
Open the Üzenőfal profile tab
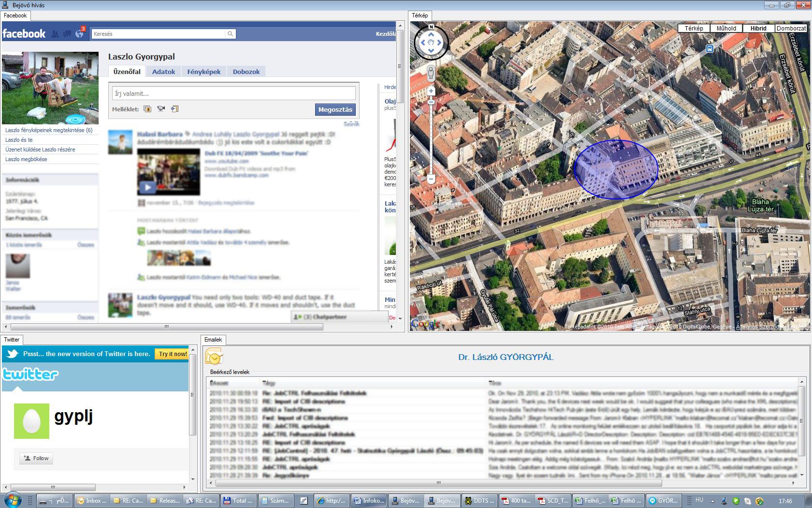[x=127, y=72]
